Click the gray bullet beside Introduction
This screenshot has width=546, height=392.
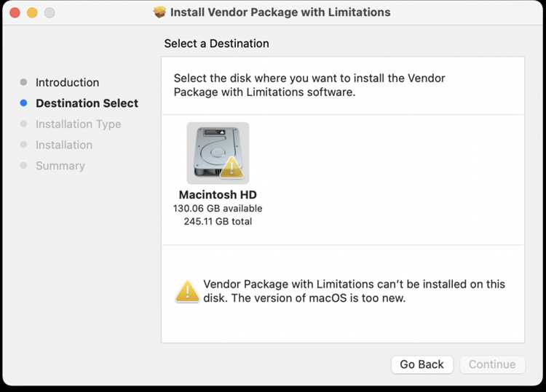24,82
